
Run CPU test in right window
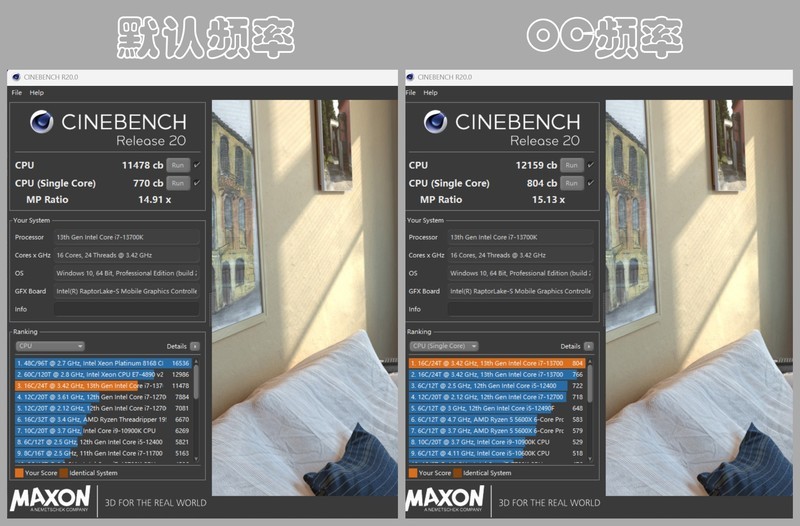572,165
